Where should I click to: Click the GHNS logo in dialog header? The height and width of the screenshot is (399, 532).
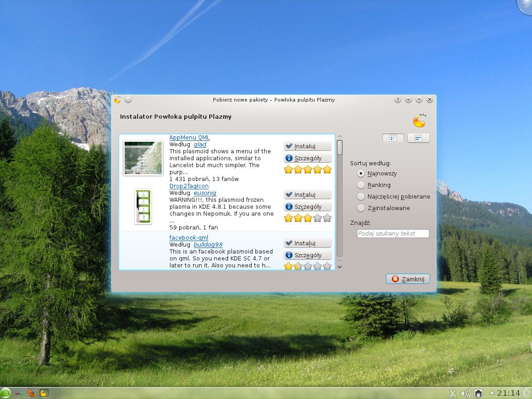click(x=420, y=121)
